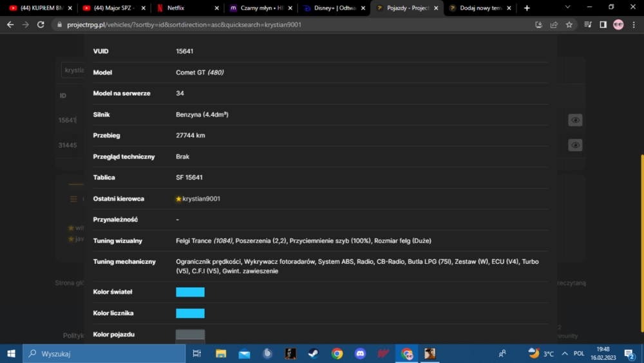Close the Netflix tab
The height and width of the screenshot is (363, 644).
pos(217,8)
